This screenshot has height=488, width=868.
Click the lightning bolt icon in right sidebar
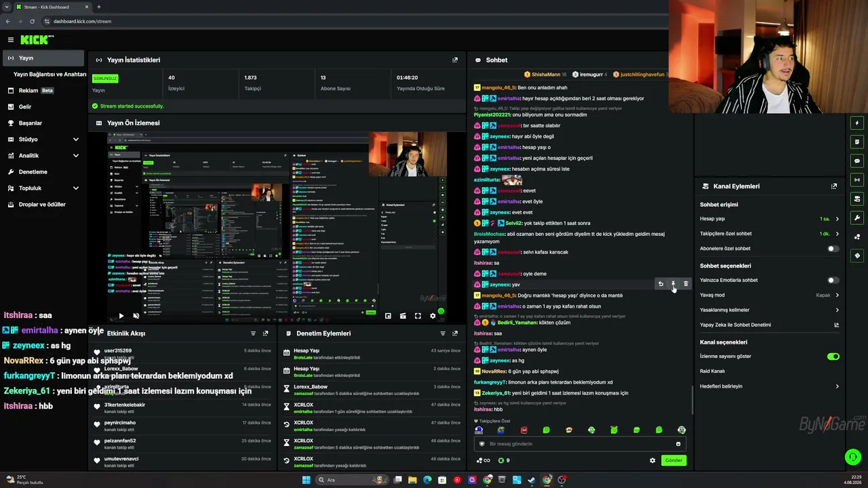pos(857,123)
